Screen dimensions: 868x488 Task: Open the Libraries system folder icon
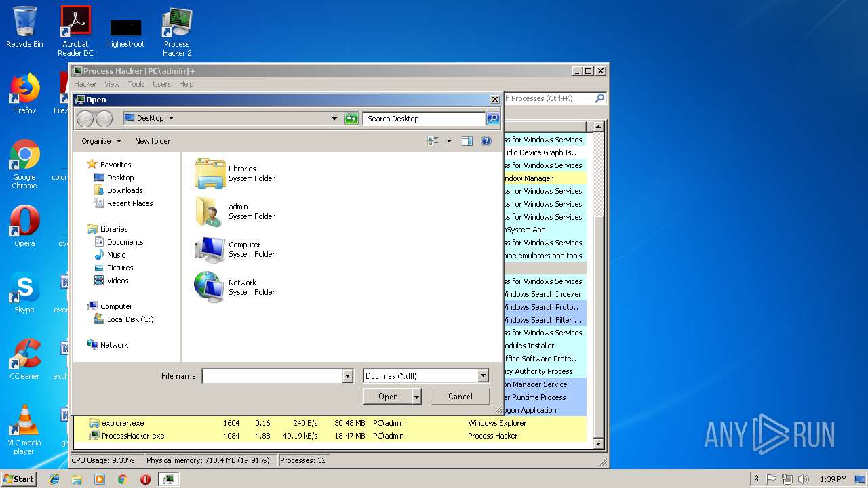pyautogui.click(x=210, y=174)
